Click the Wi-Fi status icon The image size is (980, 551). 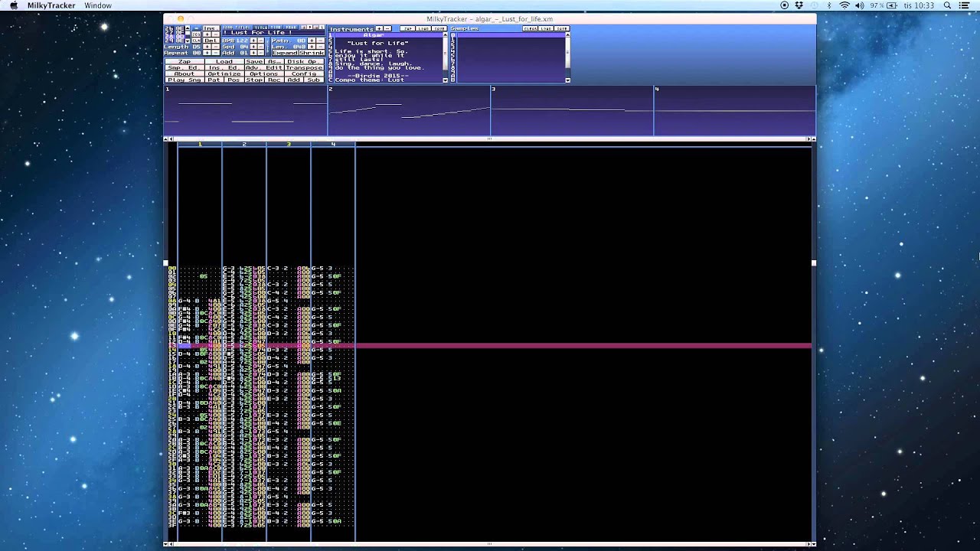pyautogui.click(x=844, y=5)
